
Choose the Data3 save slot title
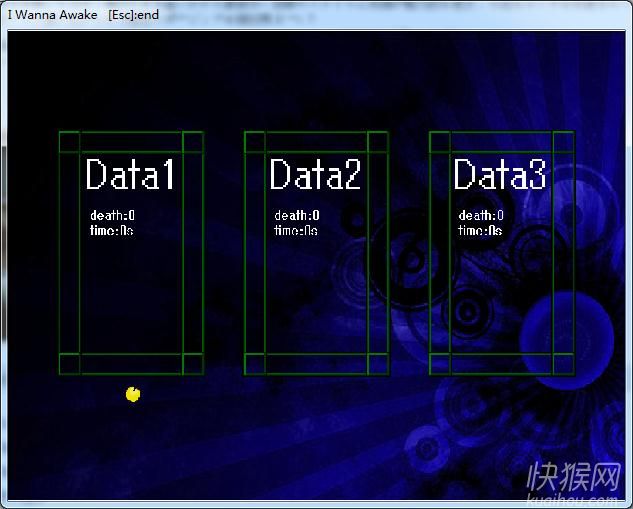[x=500, y=175]
